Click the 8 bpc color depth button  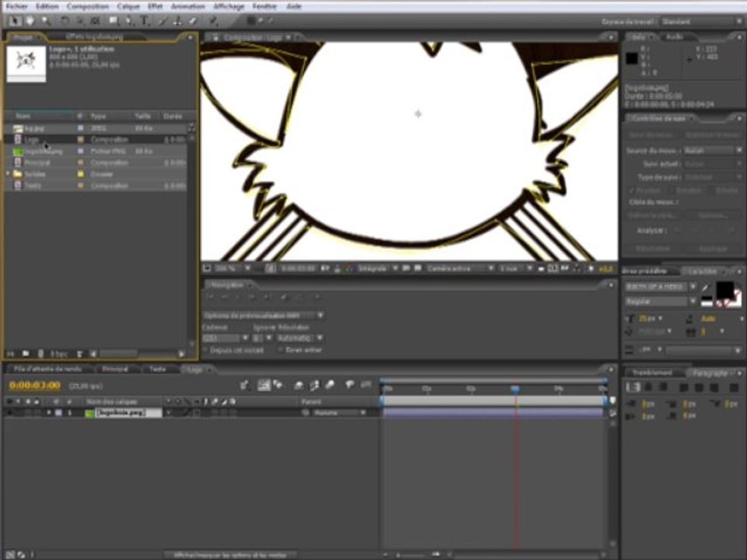pos(58,354)
